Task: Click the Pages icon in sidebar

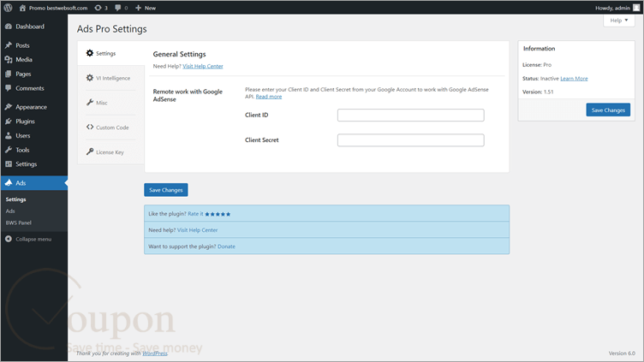Action: click(x=9, y=74)
